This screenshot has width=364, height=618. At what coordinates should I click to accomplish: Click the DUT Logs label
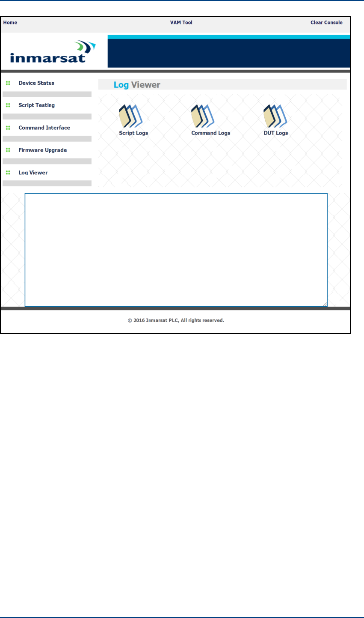(x=275, y=133)
